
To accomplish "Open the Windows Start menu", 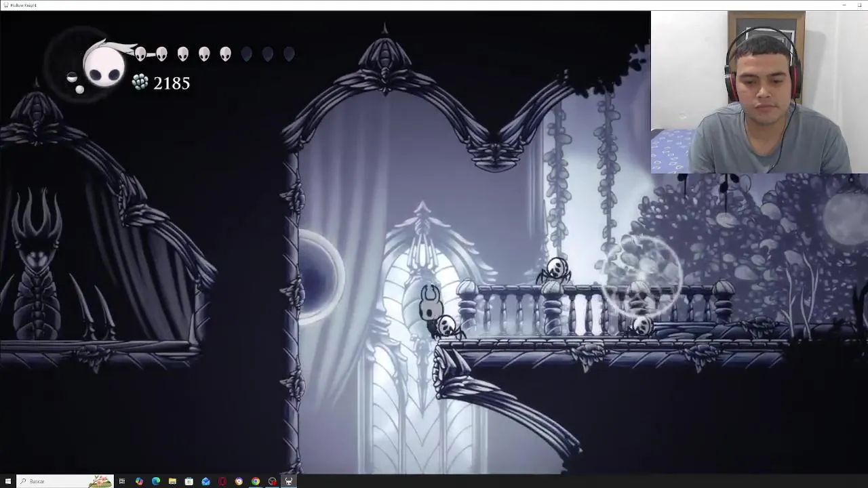I will [7, 481].
